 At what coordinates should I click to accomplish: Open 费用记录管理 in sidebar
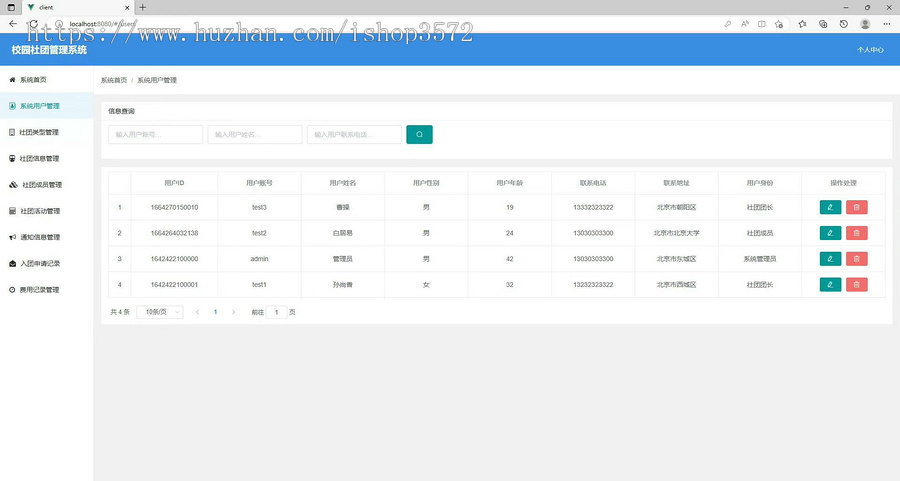(x=46, y=290)
